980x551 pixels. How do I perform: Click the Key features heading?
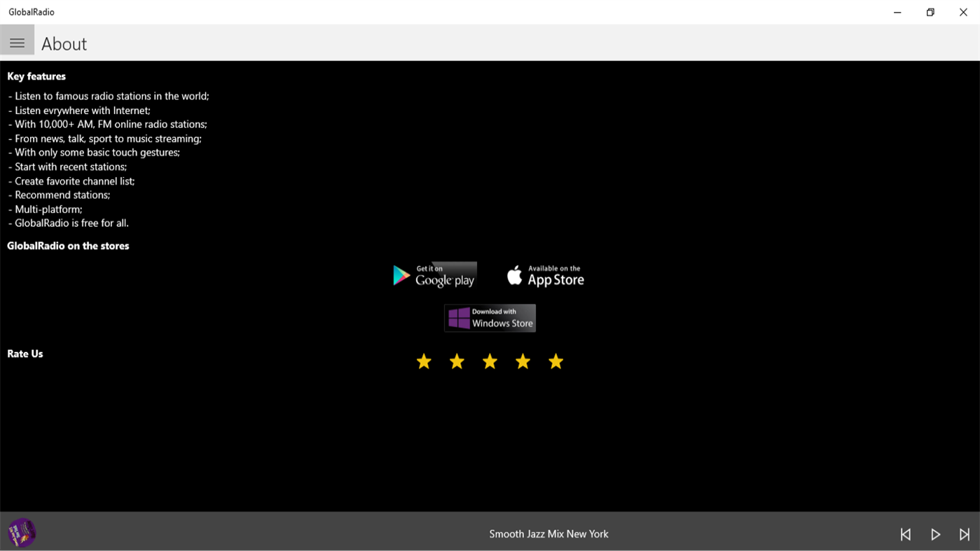[x=36, y=76]
